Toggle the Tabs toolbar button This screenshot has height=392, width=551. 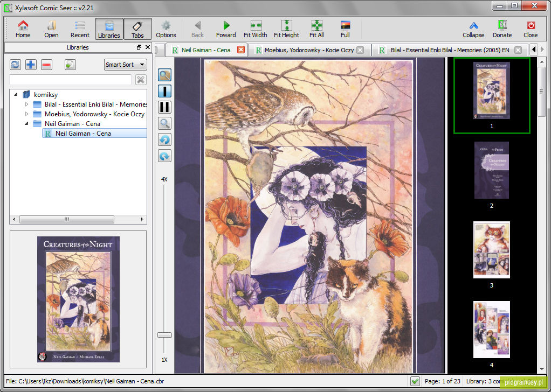click(x=138, y=29)
